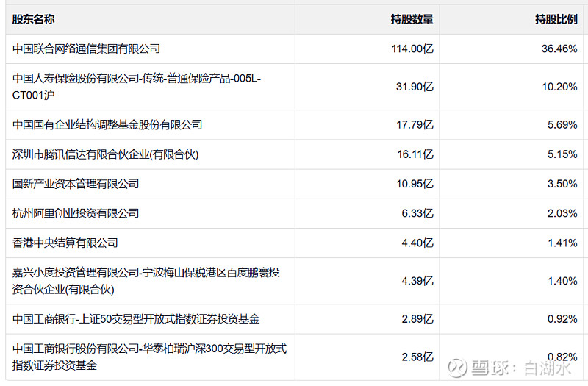Image resolution: width=588 pixels, height=386 pixels.
Task: Click the 2.58亿 shares value
Action: 417,357
